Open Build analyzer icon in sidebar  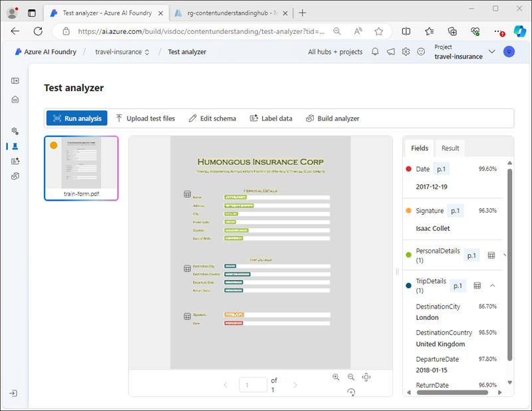15,176
